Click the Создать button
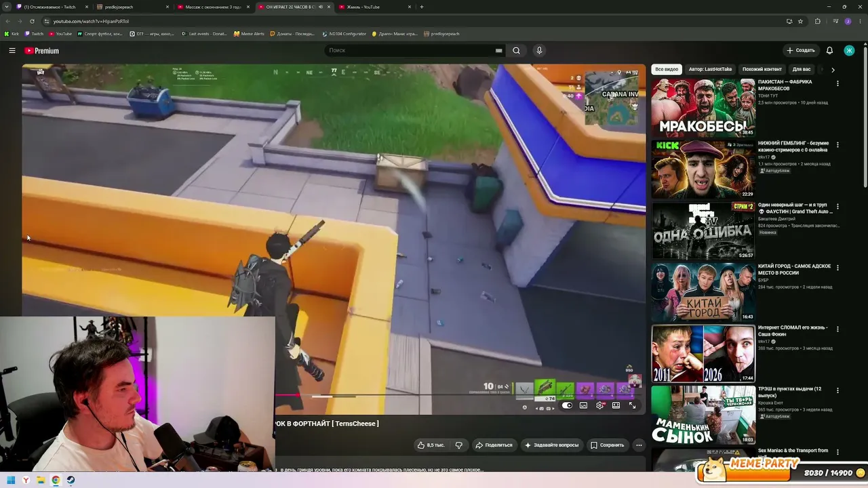The image size is (868, 488). [800, 51]
